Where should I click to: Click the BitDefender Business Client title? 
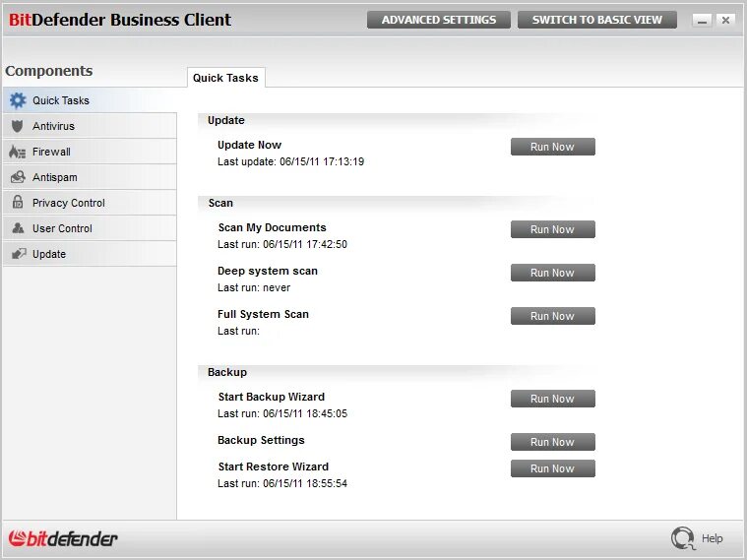[x=120, y=20]
